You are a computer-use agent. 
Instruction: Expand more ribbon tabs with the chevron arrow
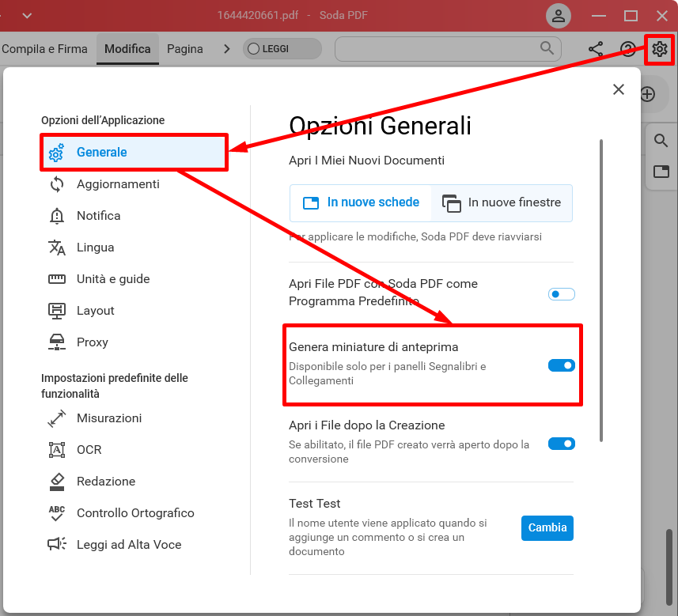pyautogui.click(x=226, y=49)
